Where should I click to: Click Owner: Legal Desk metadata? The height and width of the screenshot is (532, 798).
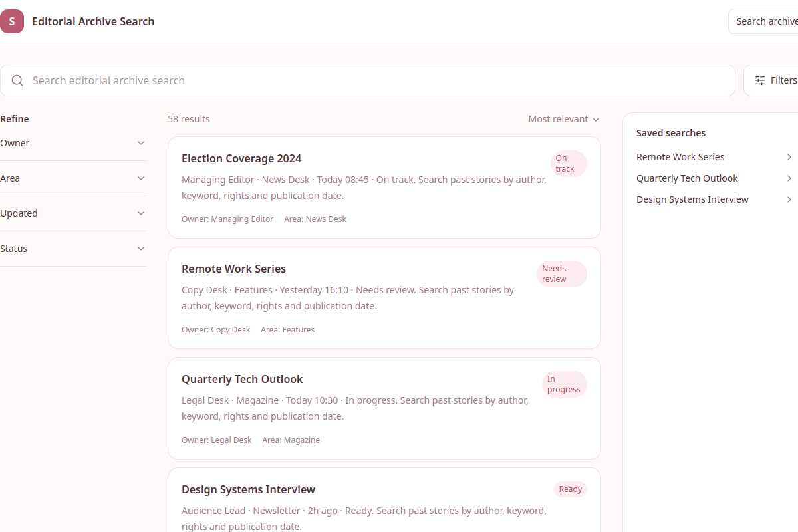coord(217,440)
